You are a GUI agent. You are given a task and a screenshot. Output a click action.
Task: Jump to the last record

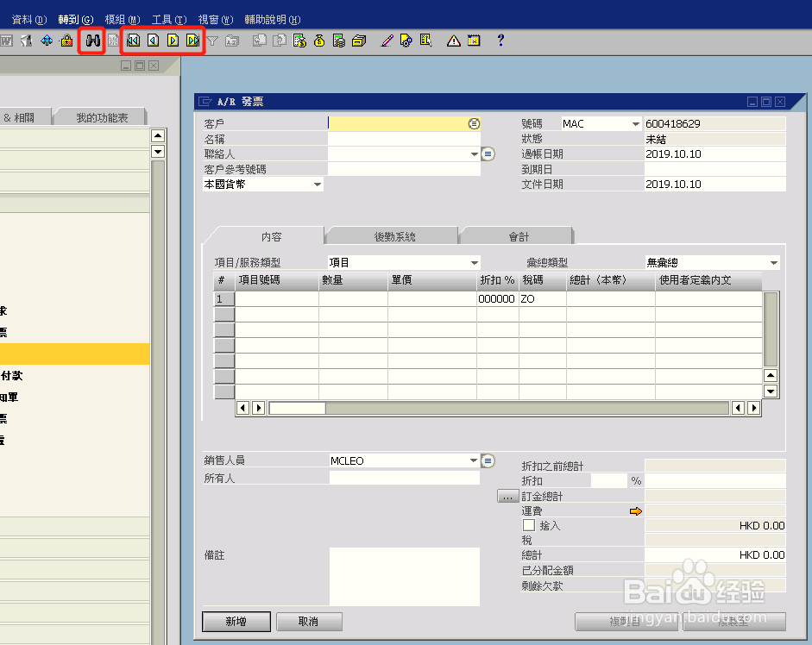[192, 40]
